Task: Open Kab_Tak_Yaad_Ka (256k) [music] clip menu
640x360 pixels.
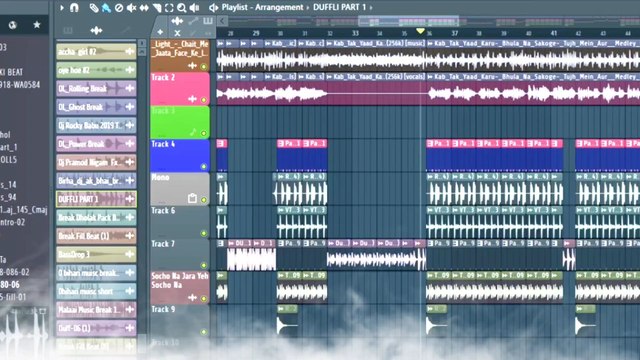Action: click(329, 43)
